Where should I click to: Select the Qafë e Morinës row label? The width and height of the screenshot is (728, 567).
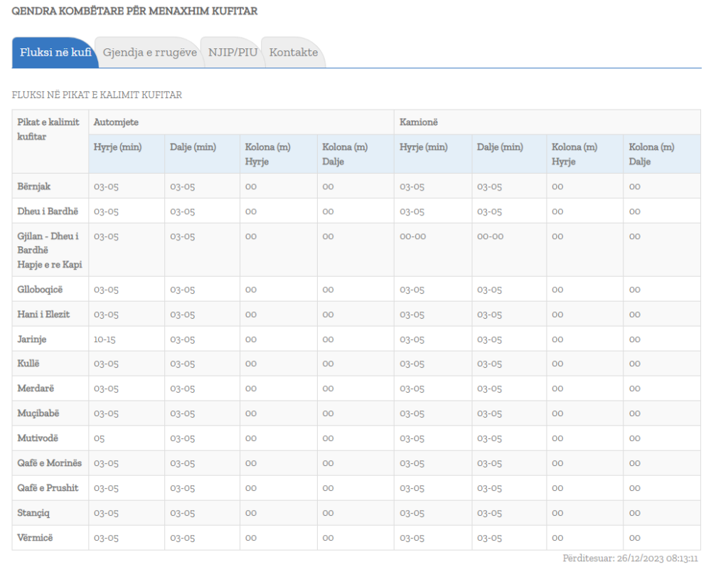(x=50, y=463)
